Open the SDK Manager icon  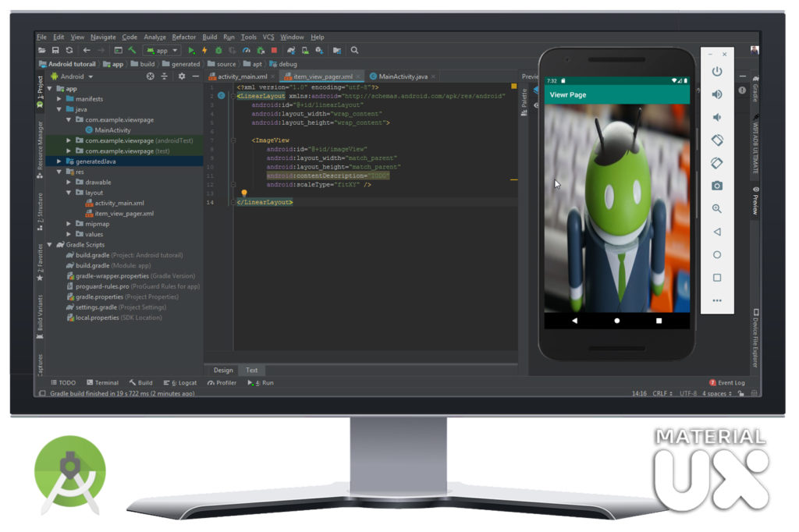(x=319, y=51)
